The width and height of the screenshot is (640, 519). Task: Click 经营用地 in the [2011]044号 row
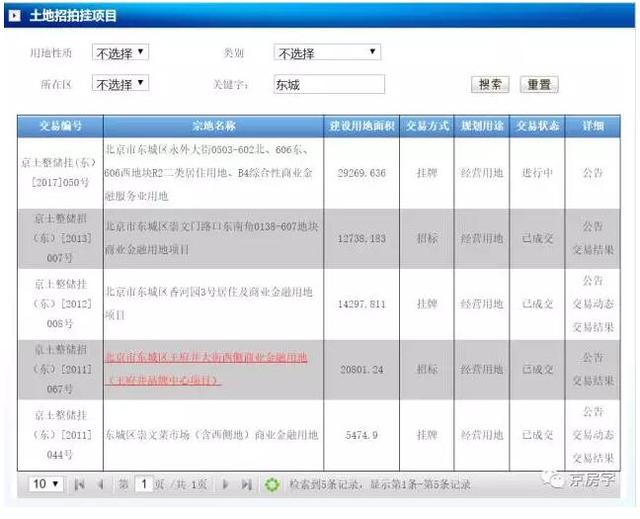click(482, 435)
